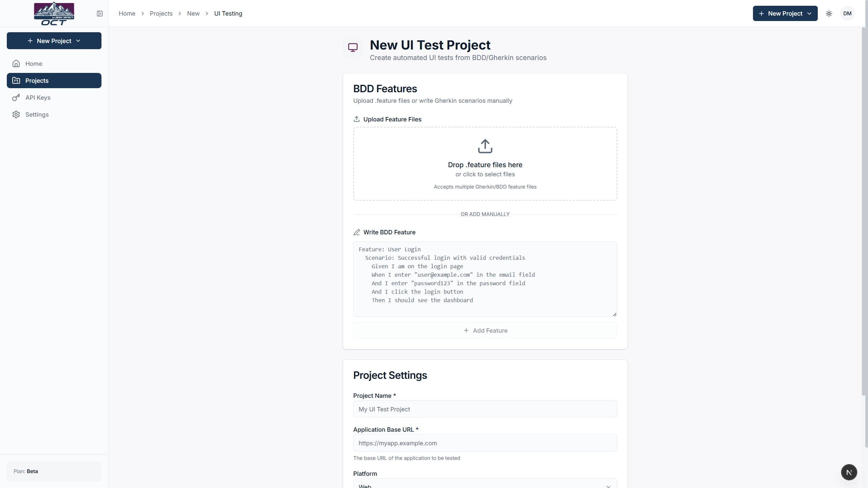This screenshot has height=488, width=868.
Task: Click the textarea resize handle corner
Action: tap(615, 314)
